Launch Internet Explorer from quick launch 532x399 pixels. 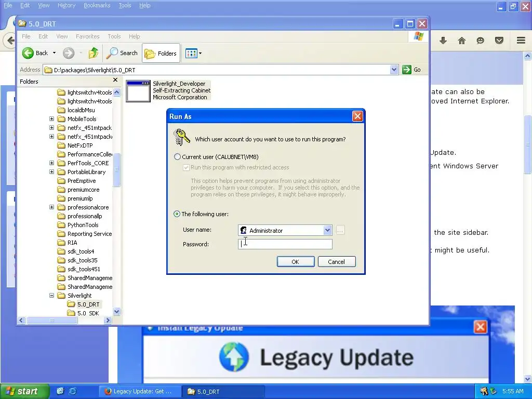[x=73, y=391]
